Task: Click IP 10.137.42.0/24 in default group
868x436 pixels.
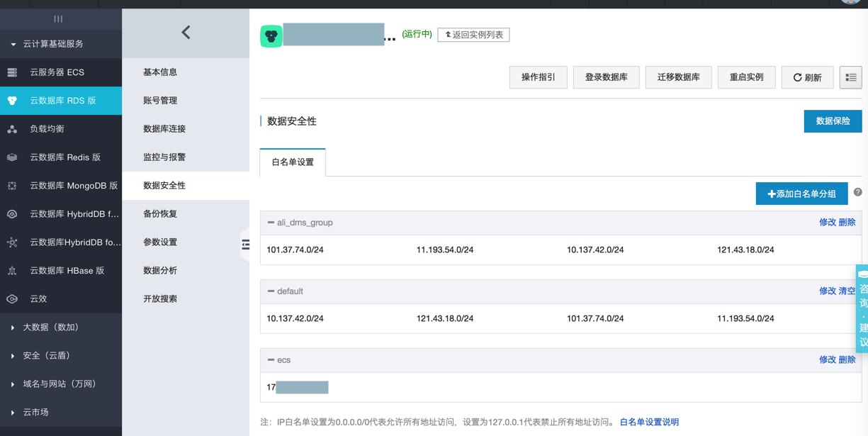Action: pyautogui.click(x=295, y=319)
